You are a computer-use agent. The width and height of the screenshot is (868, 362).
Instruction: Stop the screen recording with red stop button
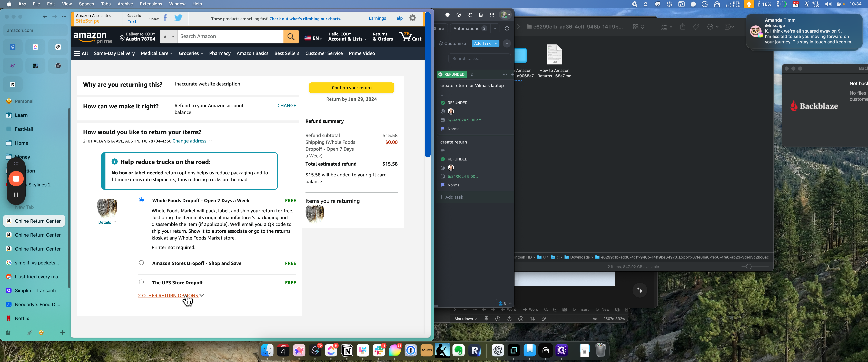coord(16,179)
